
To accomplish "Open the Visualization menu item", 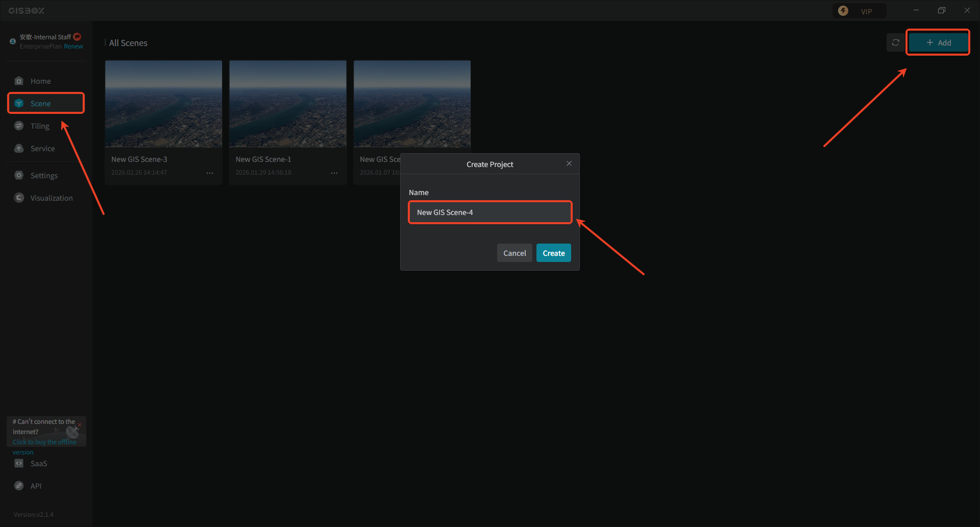I will coord(52,198).
